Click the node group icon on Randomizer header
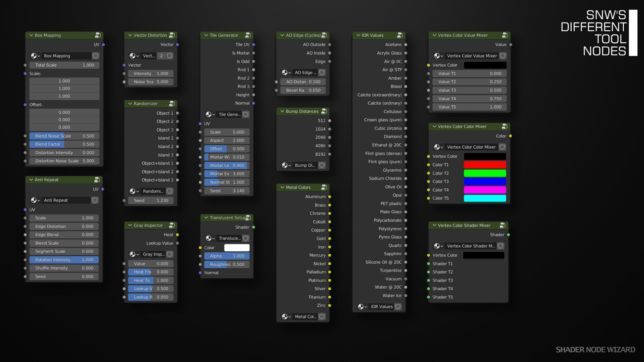Image resolution: width=644 pixels, height=362 pixels. [x=172, y=104]
